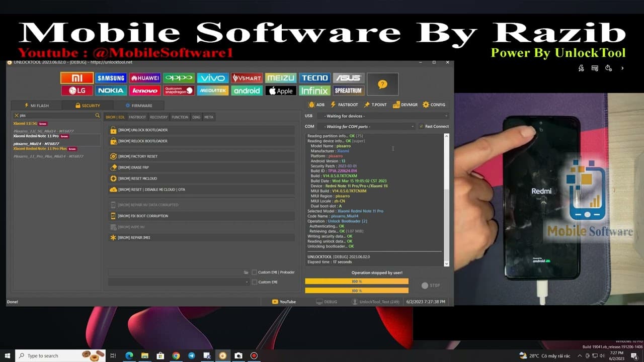Open the DIAG tab

coord(196,117)
